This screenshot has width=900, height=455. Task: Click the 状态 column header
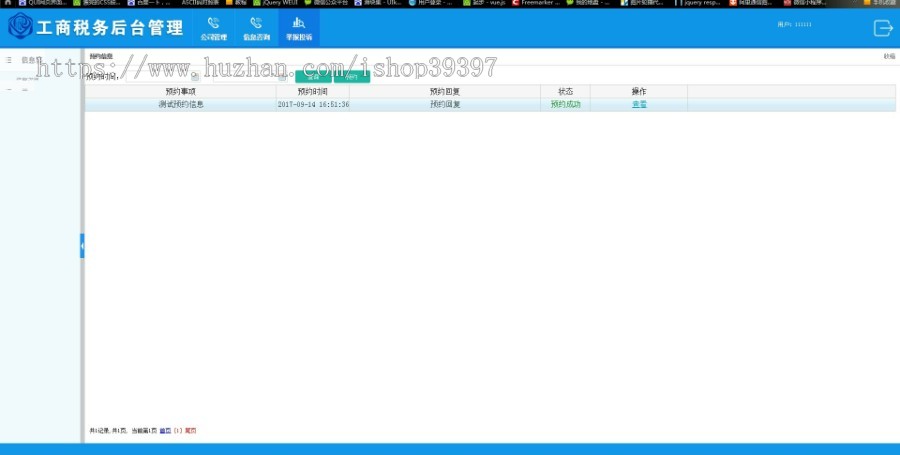pos(565,91)
